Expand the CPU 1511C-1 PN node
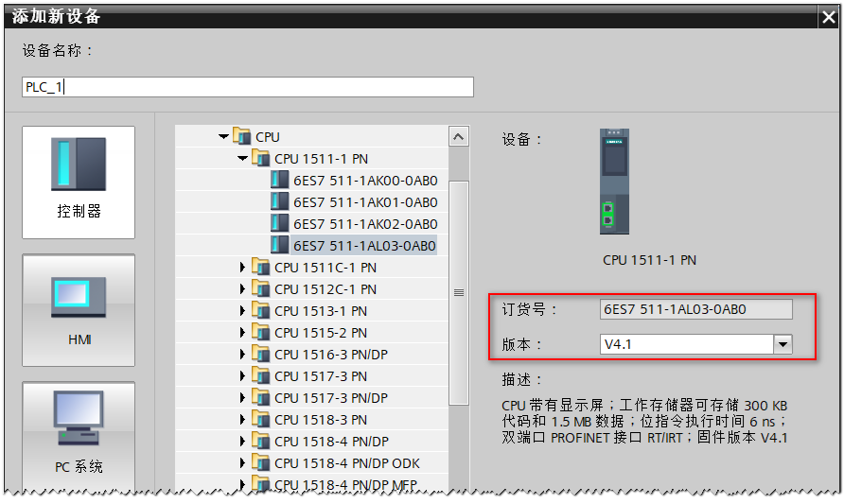Screen dimensions: 844x504 click(x=242, y=268)
